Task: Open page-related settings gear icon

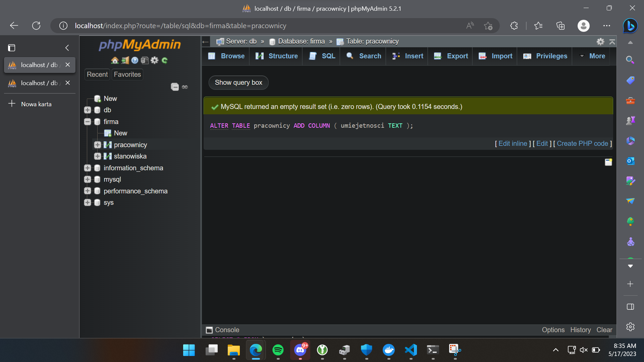Action: pyautogui.click(x=600, y=42)
